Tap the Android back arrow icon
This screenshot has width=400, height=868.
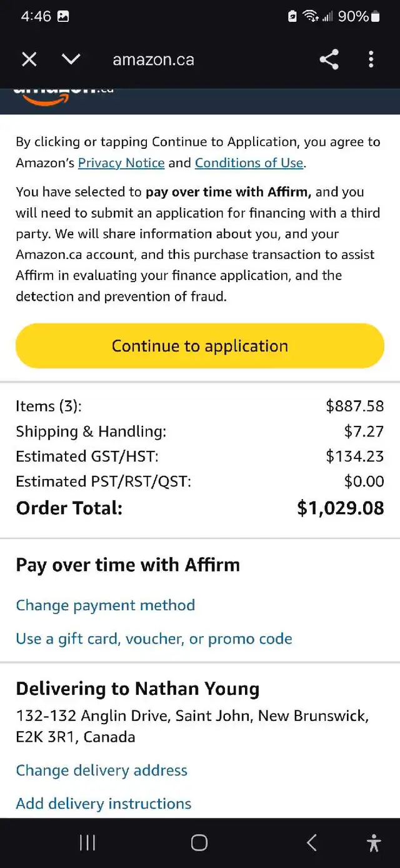(312, 843)
